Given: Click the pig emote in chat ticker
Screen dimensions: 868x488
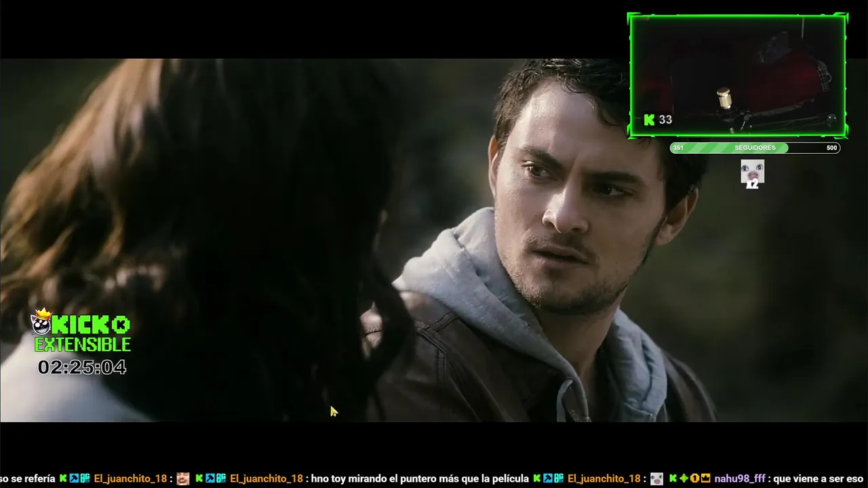Looking at the screenshot, I should point(656,479).
